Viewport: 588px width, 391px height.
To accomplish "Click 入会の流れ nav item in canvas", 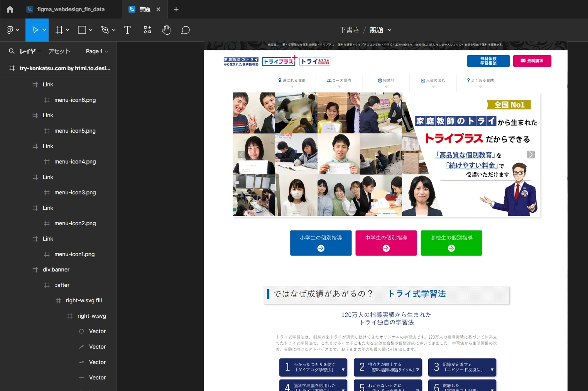I will (x=433, y=81).
